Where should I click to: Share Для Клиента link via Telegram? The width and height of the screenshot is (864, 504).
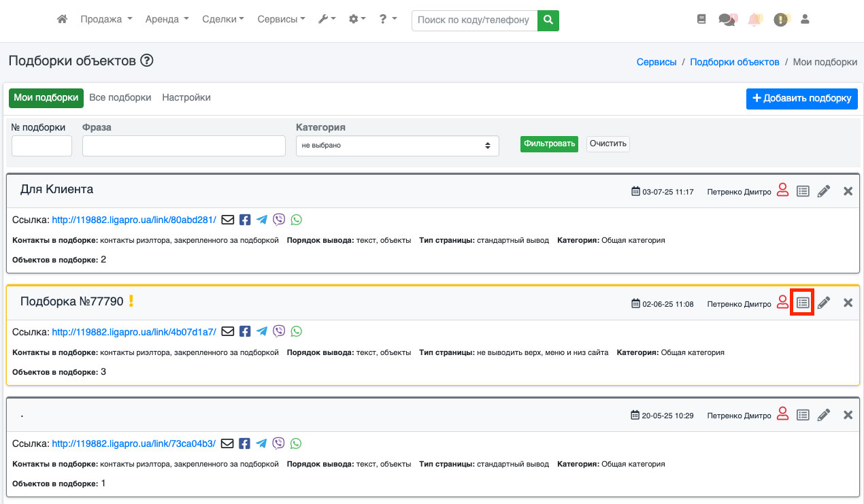tap(262, 220)
